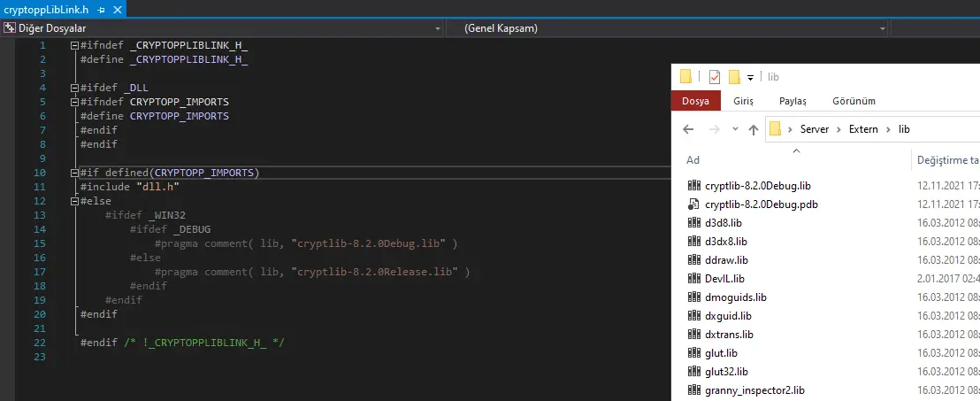
Task: Expand the quick access toolbar customize arrow
Action: tap(750, 78)
